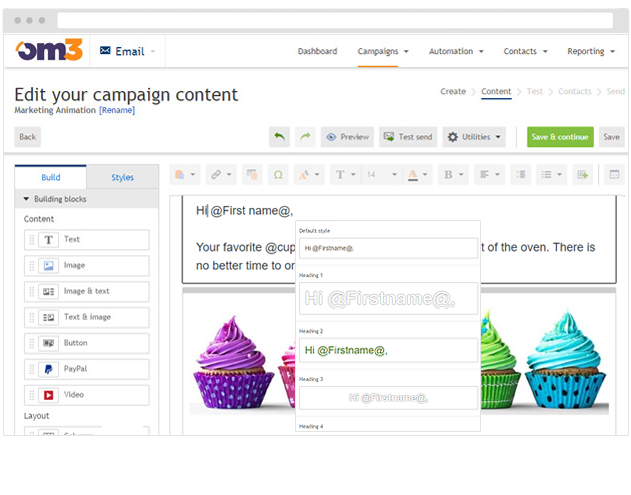Select the Text building block
The image size is (631, 495).
pyautogui.click(x=87, y=239)
